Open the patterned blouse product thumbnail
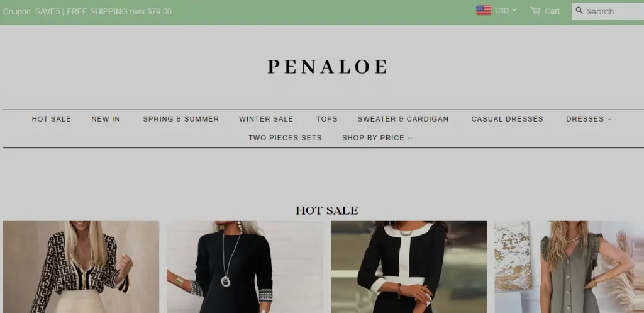Image resolution: width=644 pixels, height=313 pixels. (x=81, y=267)
